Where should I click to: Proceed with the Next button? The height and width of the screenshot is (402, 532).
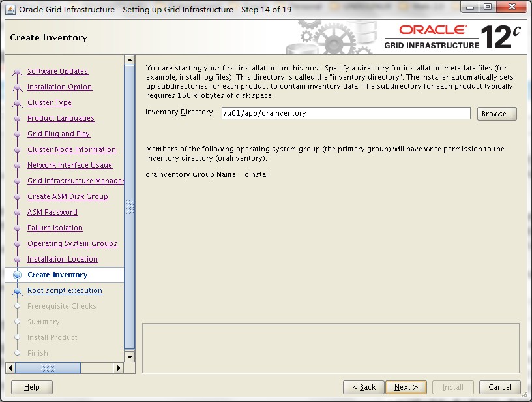click(x=406, y=387)
